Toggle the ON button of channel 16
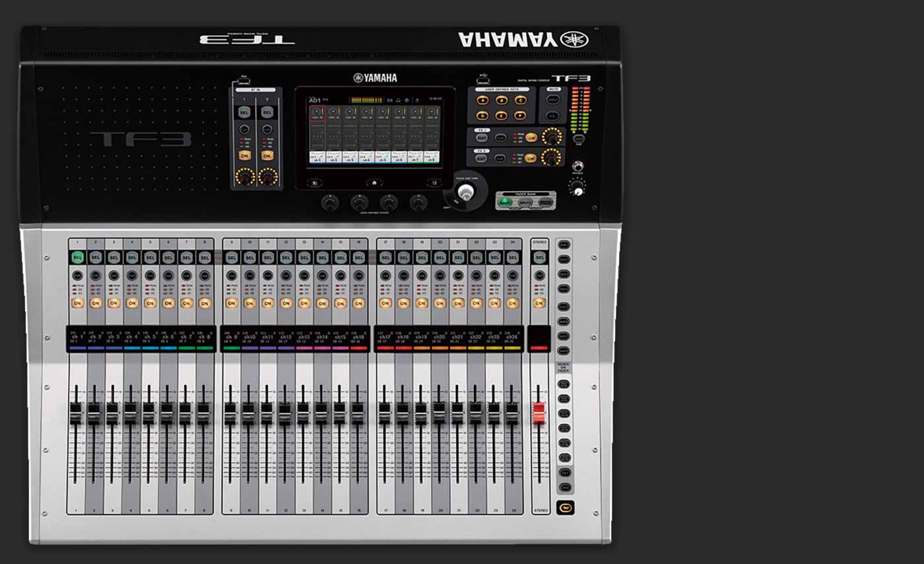The height and width of the screenshot is (564, 924). 358,302
